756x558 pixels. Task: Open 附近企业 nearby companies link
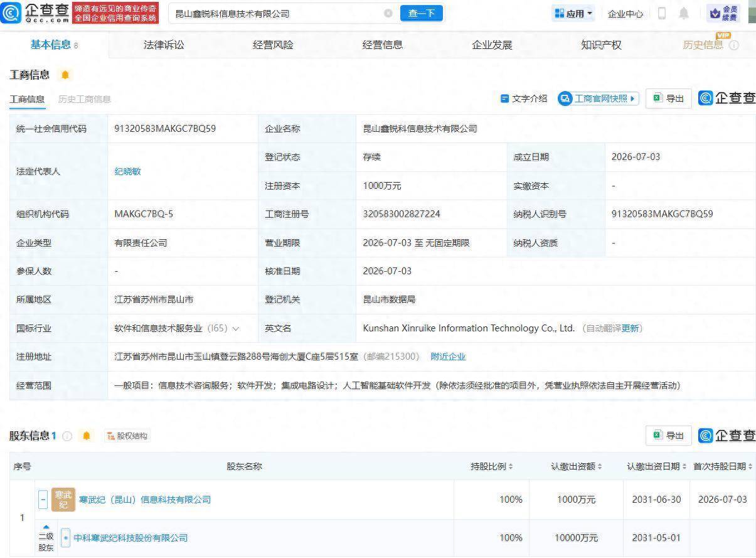[448, 357]
